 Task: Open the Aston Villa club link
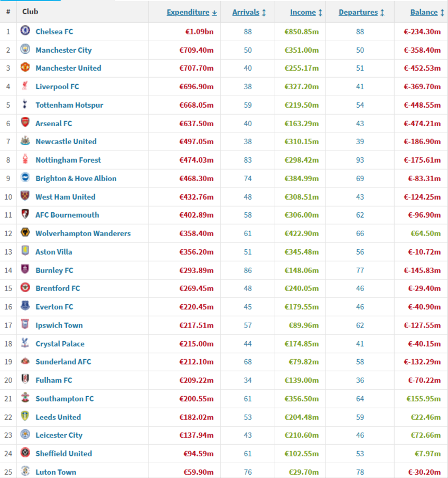coord(54,252)
